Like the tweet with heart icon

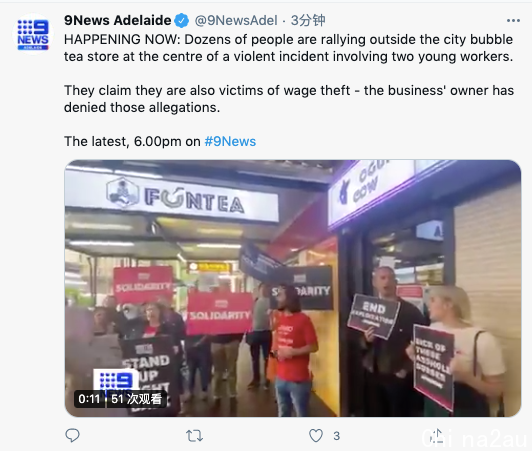[316, 436]
